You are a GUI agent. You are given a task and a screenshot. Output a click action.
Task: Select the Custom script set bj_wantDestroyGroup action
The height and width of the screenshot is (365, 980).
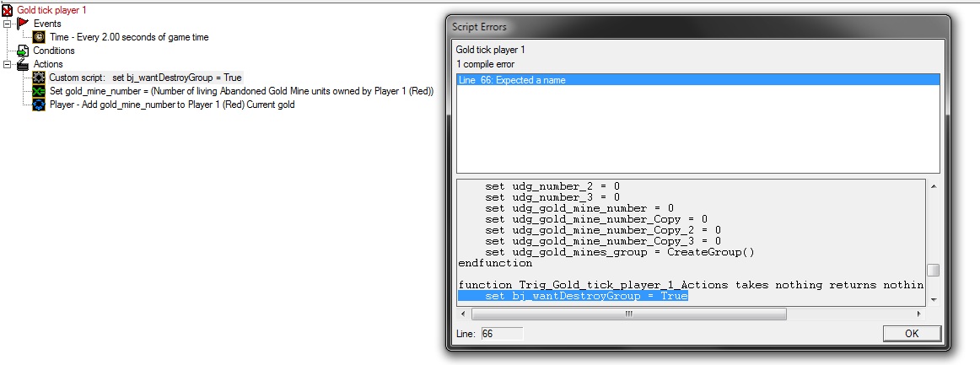coord(145,78)
